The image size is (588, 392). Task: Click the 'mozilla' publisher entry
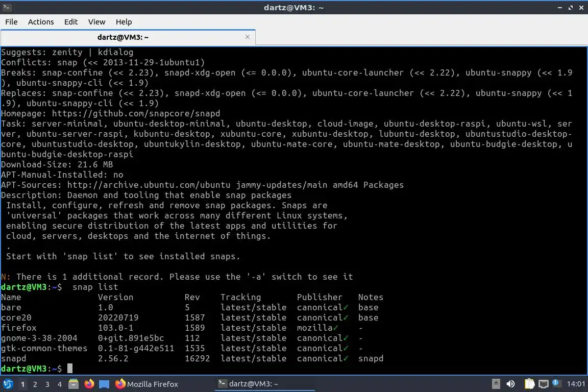coord(314,328)
